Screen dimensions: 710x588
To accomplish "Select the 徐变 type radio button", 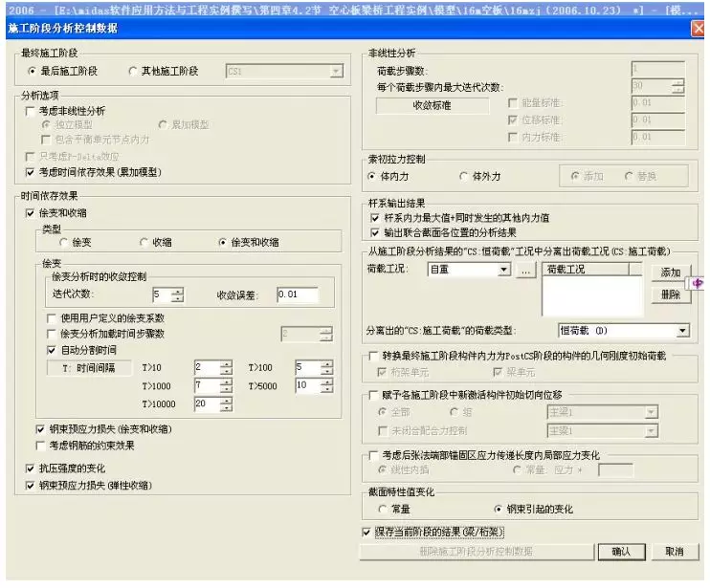I will [64, 243].
